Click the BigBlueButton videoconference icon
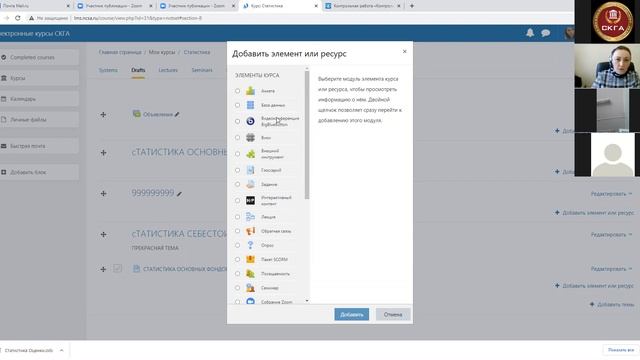 click(250, 121)
